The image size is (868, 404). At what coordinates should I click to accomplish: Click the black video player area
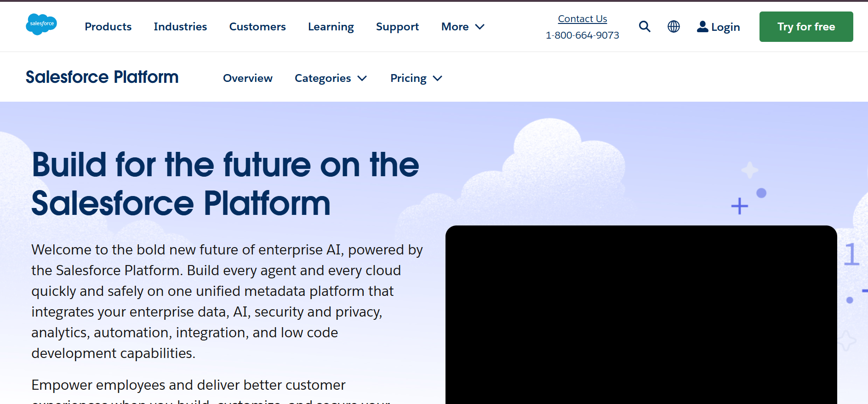coord(641,315)
